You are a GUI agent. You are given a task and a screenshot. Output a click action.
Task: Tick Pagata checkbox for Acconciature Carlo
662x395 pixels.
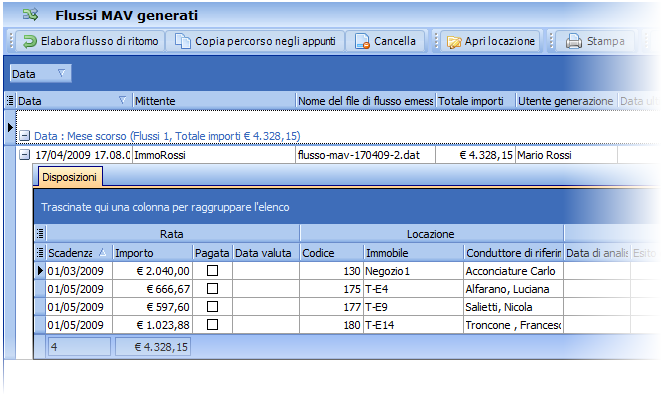click(x=212, y=271)
